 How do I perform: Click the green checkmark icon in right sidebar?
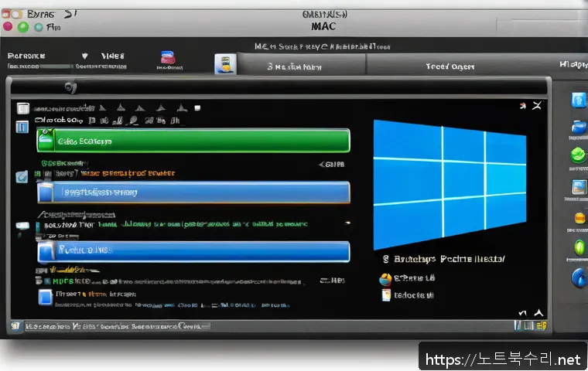coord(578,155)
